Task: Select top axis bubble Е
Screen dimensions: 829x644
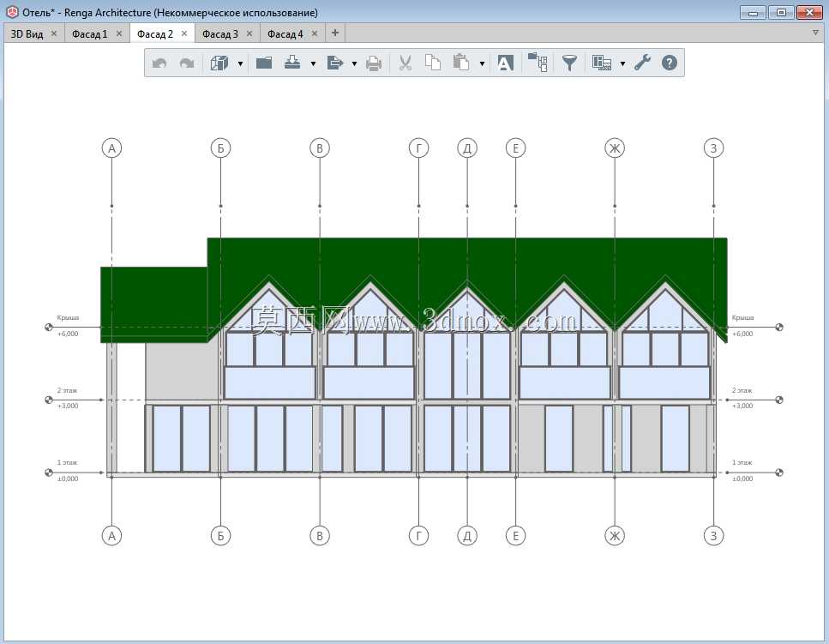Action: click(515, 148)
